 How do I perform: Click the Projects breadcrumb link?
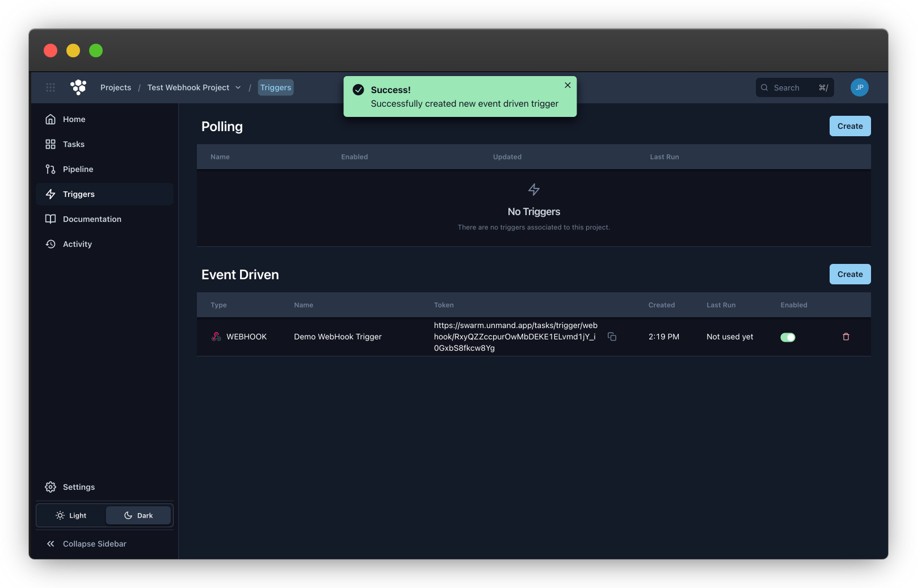point(116,87)
